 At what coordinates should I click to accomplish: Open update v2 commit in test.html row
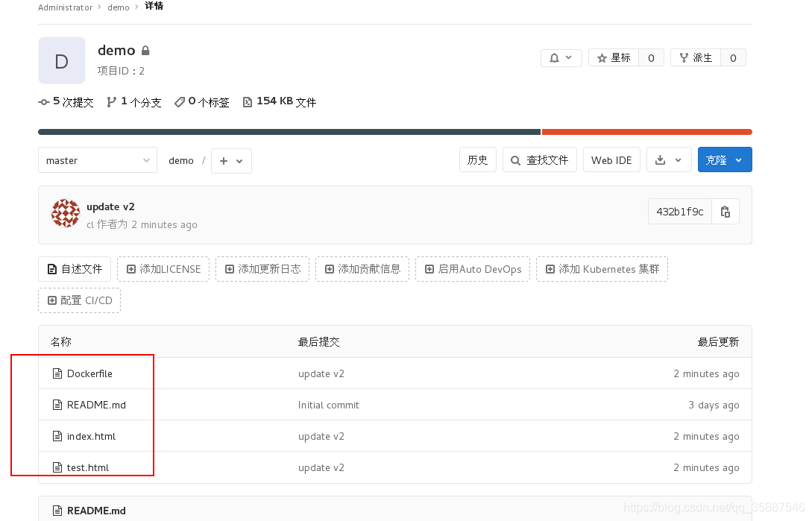321,467
